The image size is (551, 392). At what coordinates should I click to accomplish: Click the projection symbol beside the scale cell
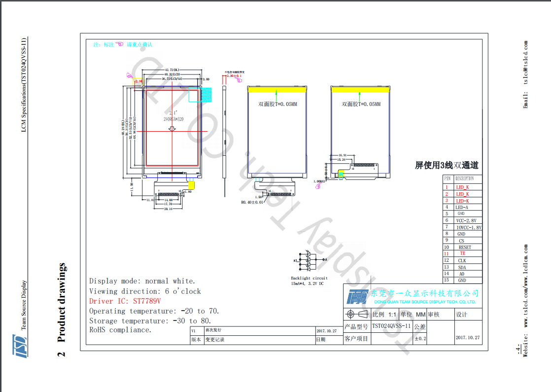point(357,314)
